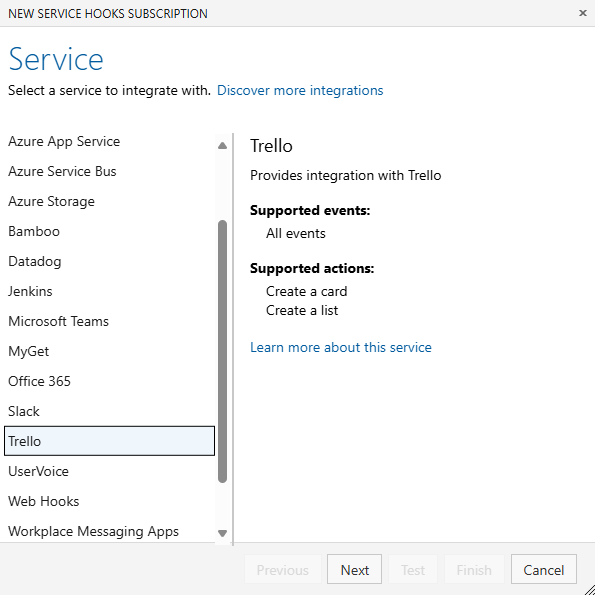Click the disabled Finish button
Viewport: 595px width, 595px height.
point(474,569)
